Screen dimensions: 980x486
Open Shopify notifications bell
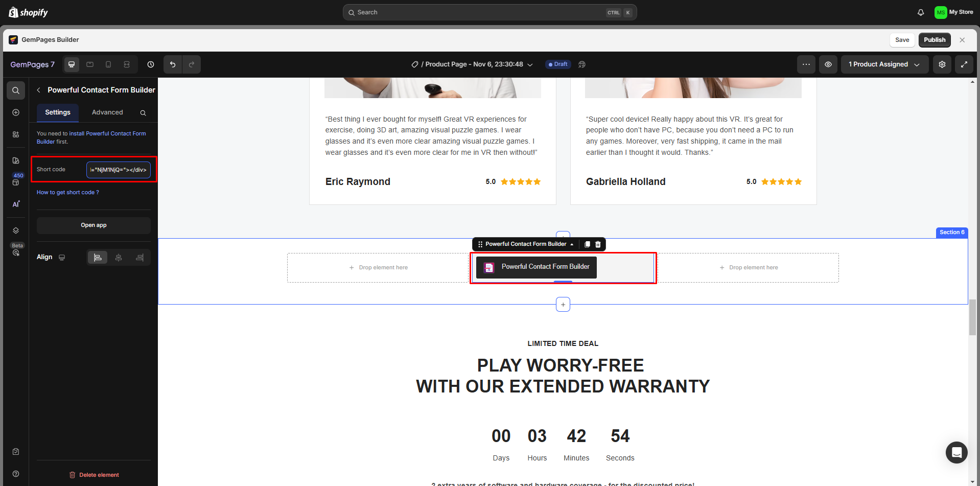coord(921,12)
